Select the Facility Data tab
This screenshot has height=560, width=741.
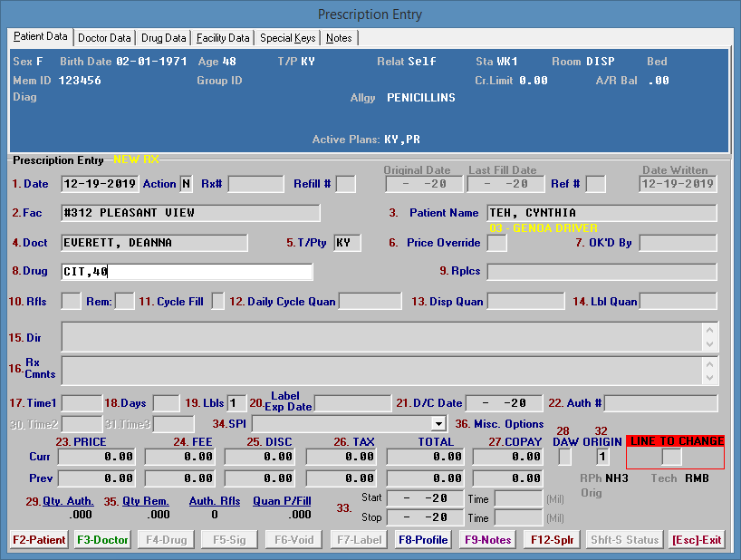(223, 38)
